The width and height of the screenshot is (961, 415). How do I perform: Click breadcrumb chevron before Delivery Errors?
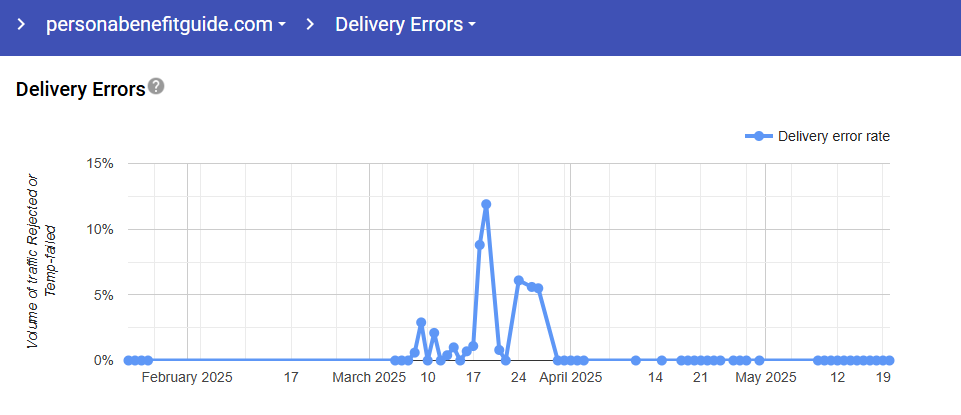310,24
